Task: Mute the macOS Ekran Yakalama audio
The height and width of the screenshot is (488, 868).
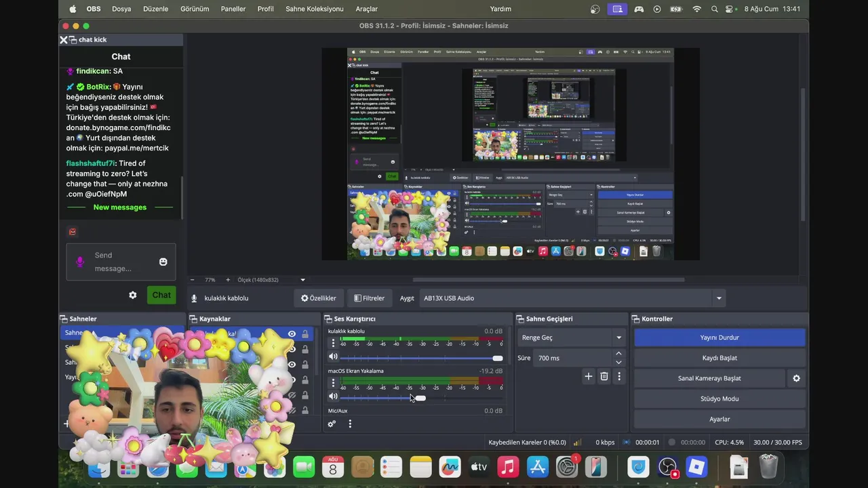Action: (333, 396)
